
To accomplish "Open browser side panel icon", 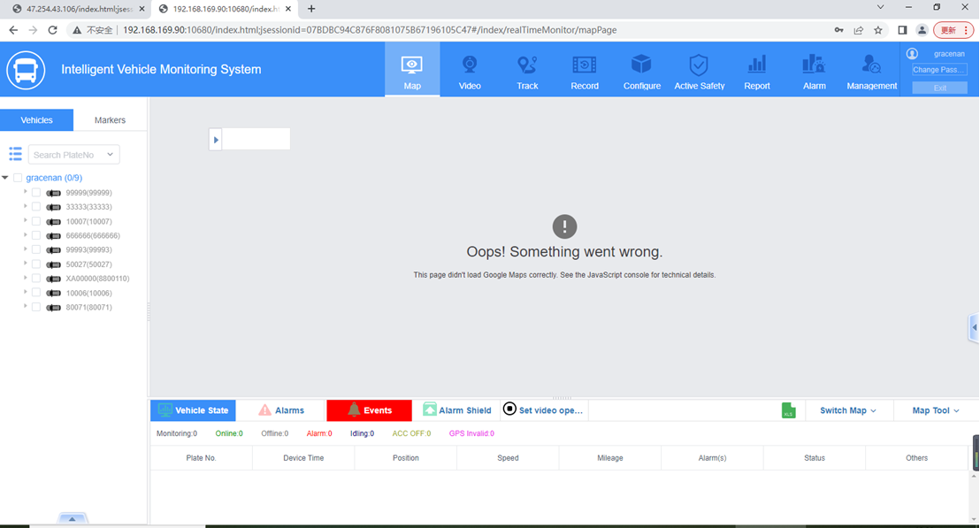I will [902, 30].
